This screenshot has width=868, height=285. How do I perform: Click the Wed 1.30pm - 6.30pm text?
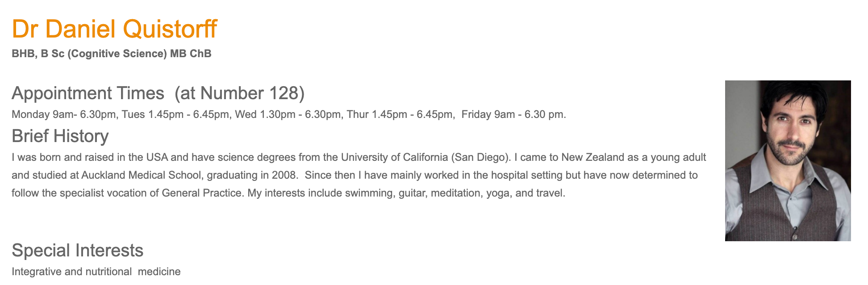288,114
